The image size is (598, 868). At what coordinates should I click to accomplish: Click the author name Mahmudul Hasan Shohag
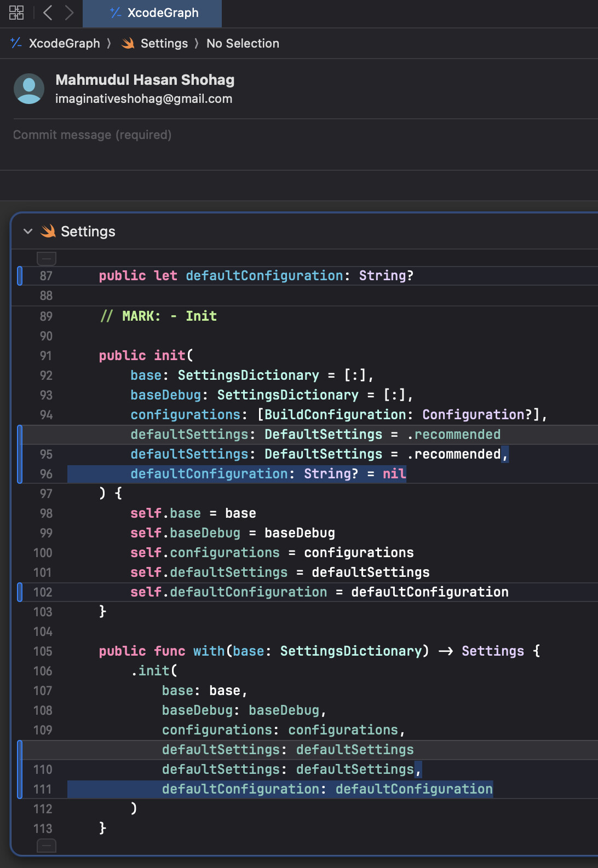coord(145,80)
